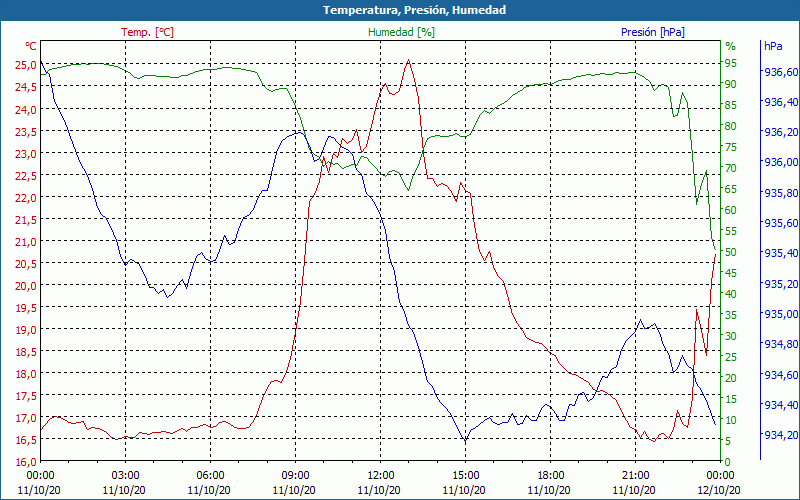Click the 18:00 time axis label
The width and height of the screenshot is (800, 500).
tap(550, 476)
